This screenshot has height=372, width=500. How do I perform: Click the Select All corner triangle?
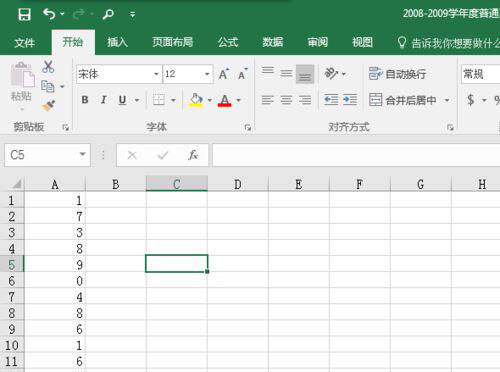tap(16, 184)
